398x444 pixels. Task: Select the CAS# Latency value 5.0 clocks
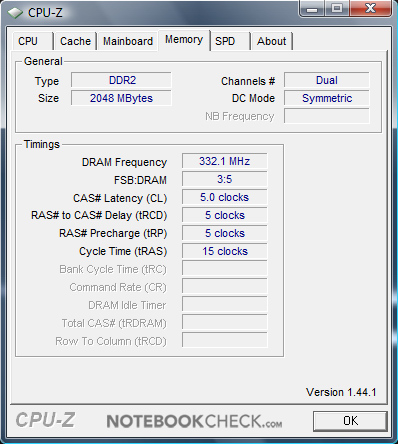click(225, 197)
